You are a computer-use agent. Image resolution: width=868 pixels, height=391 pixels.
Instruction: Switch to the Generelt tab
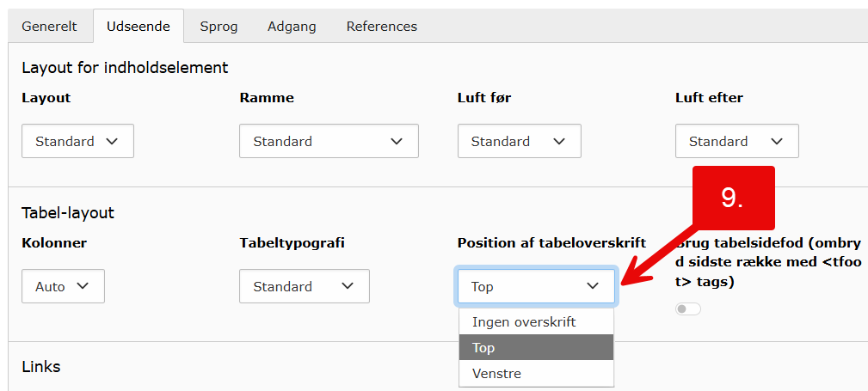(x=49, y=27)
